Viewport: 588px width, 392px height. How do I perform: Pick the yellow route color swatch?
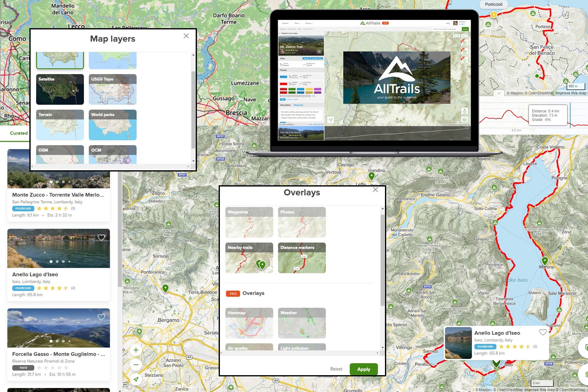[309, 89]
